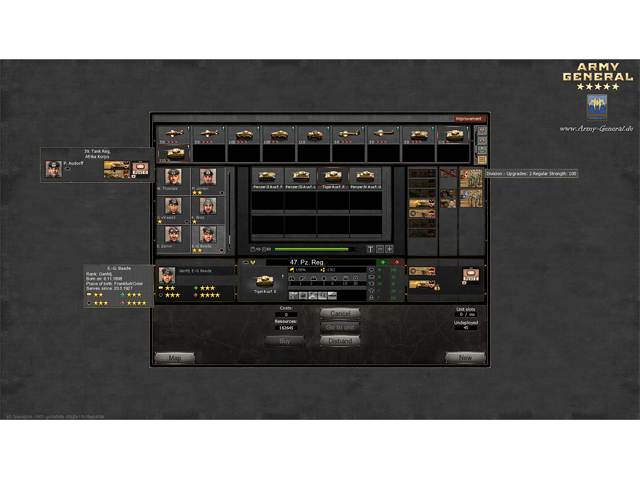Click the Go to unit button

pyautogui.click(x=340, y=327)
